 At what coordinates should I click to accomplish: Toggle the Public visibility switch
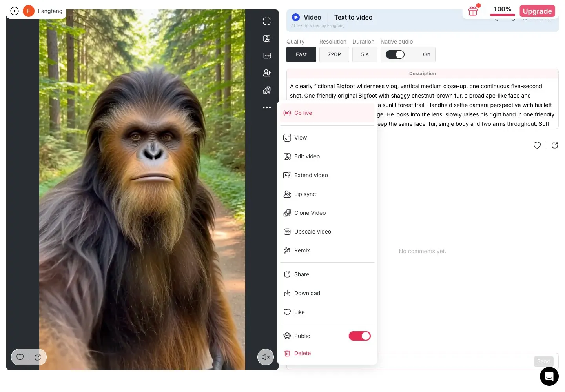click(x=360, y=336)
